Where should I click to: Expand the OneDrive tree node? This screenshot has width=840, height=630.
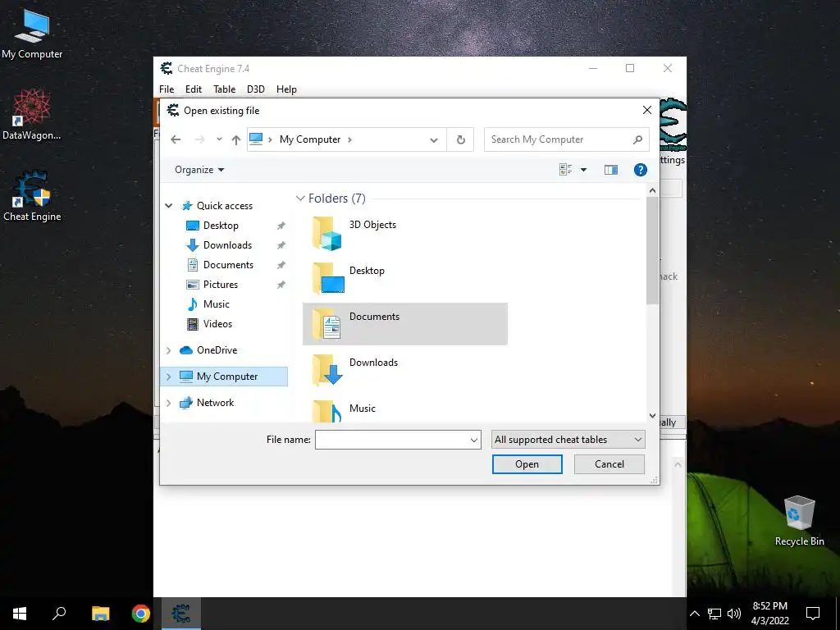(169, 350)
